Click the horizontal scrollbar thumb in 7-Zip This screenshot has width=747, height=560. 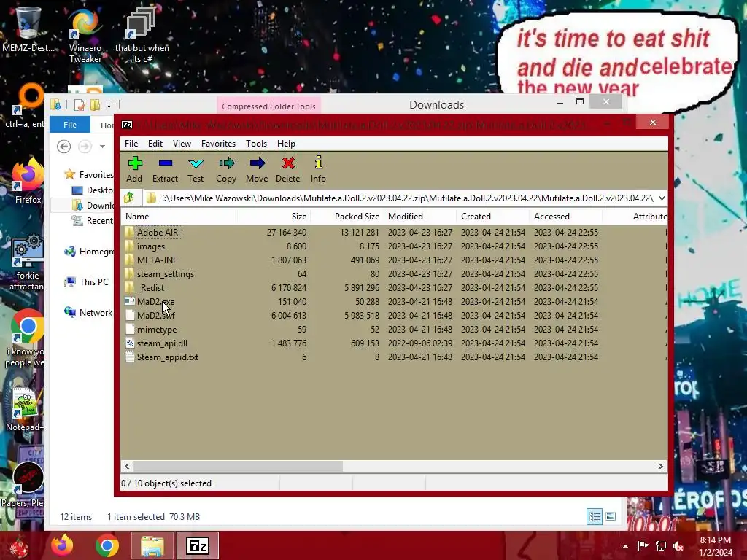tap(238, 466)
